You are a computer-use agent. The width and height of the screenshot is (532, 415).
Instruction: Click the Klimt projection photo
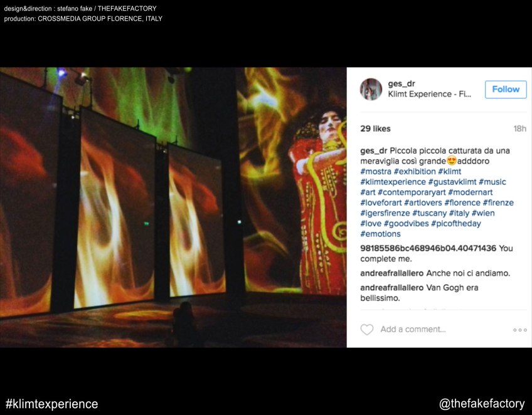click(x=173, y=207)
